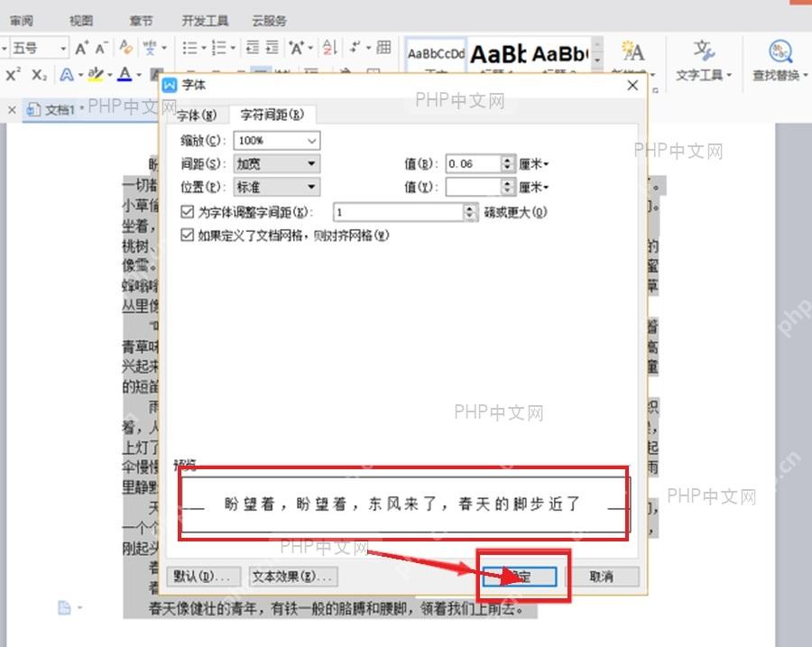
Task: Apply subscript X₂ formatting
Action: click(40, 75)
